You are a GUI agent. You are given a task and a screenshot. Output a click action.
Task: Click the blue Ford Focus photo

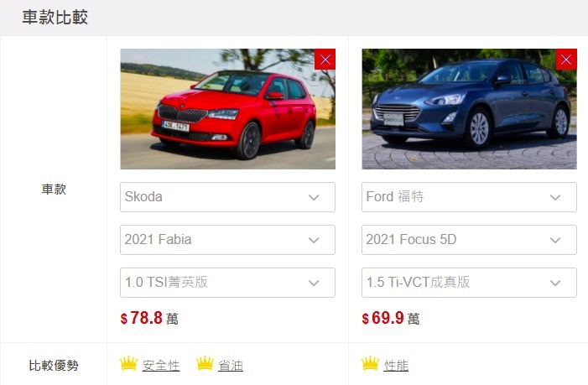[469, 109]
